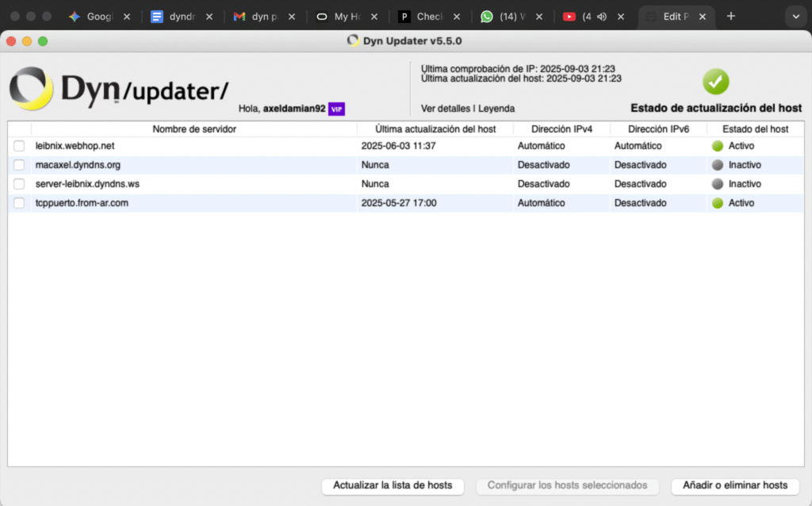812x506 pixels.
Task: Click IPv4 Desactivado in the macaxel.dyndns.org row
Action: (x=543, y=165)
